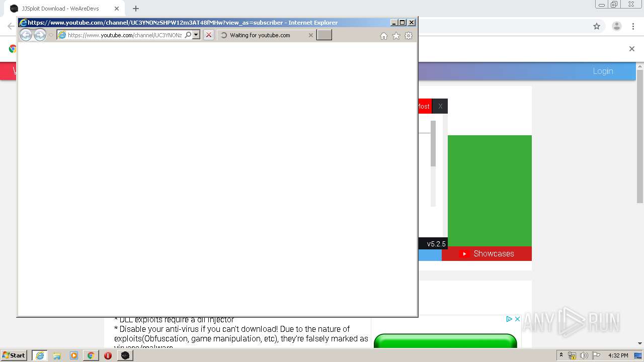Open the Action Center flag icon
Image resolution: width=644 pixels, height=362 pixels.
(596, 355)
